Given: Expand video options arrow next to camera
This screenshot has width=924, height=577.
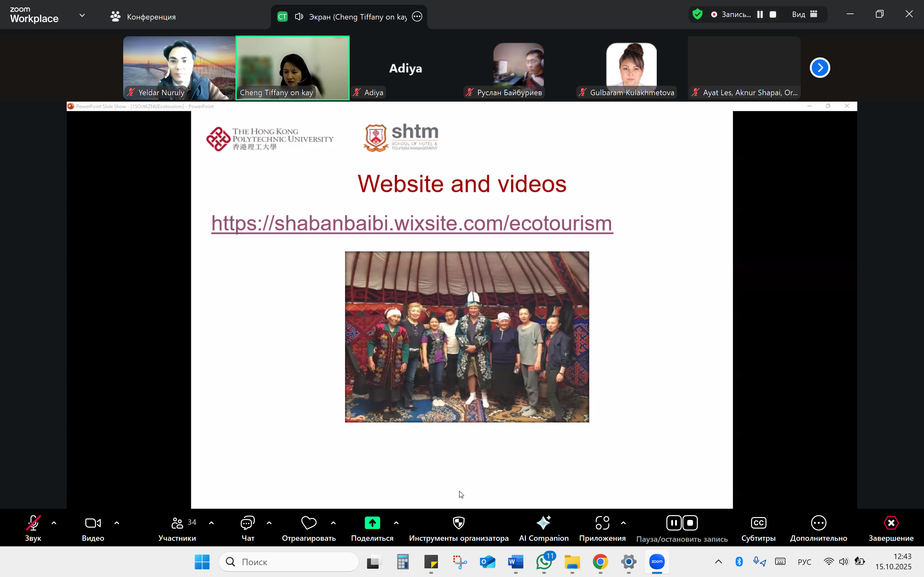Looking at the screenshot, I should (x=117, y=523).
